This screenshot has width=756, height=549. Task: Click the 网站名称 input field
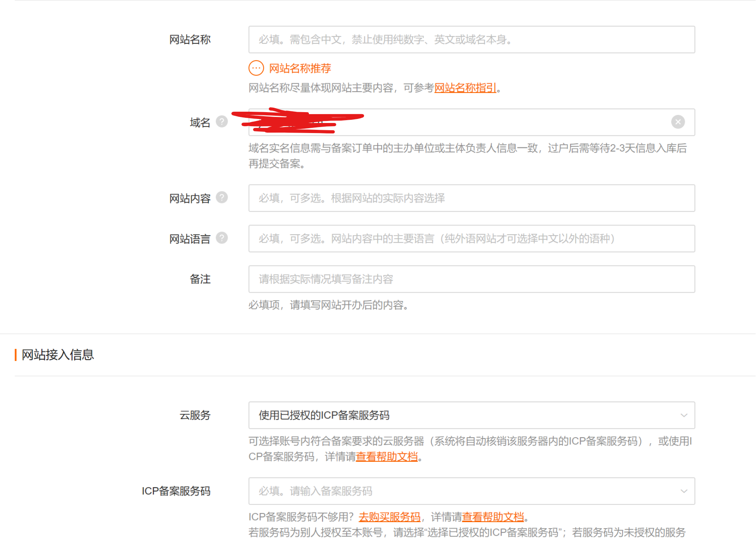[x=472, y=39]
